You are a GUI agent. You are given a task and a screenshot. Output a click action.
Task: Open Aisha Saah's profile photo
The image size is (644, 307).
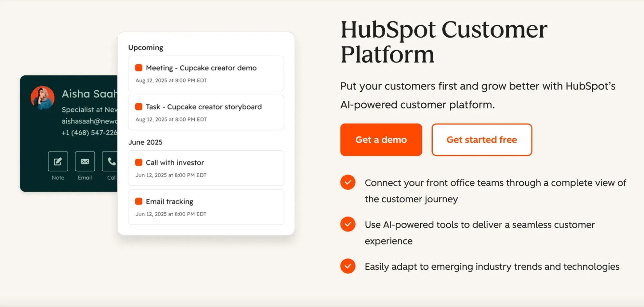43,98
